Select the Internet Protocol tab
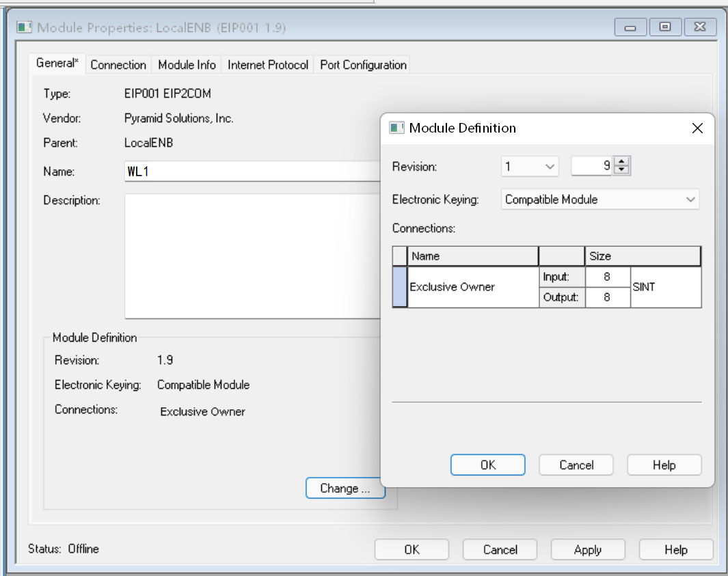 point(268,65)
